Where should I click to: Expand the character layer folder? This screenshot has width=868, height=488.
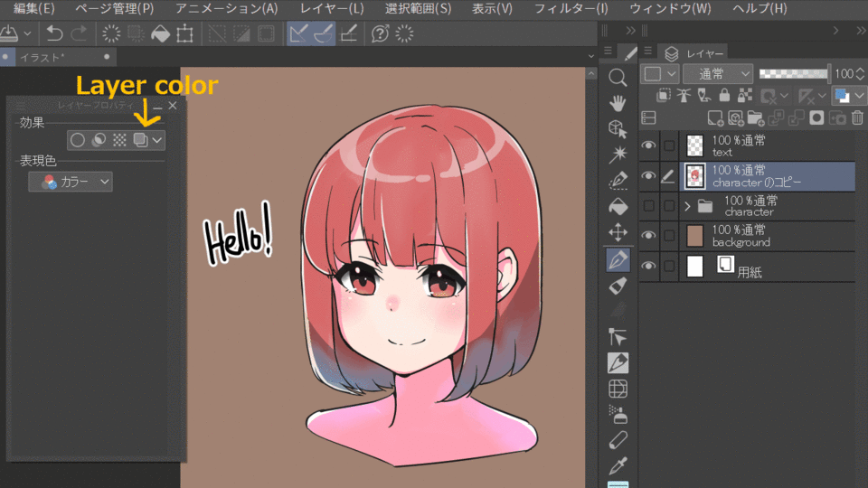coord(687,206)
